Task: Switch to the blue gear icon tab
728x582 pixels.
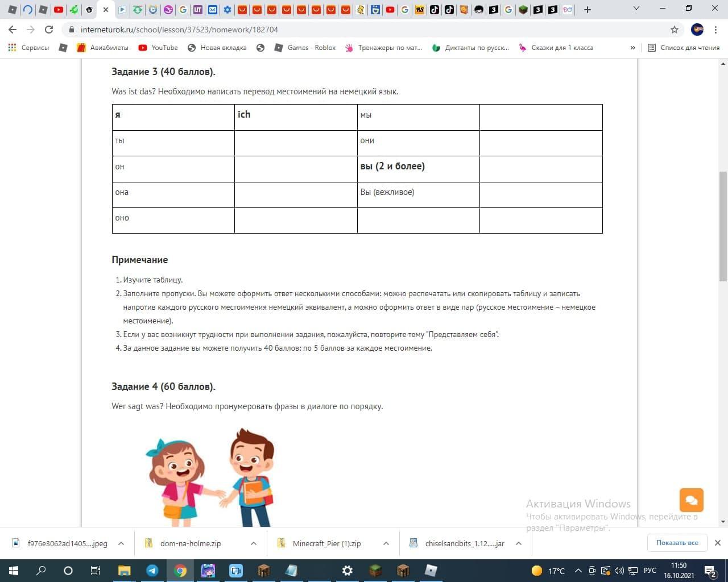Action: click(227, 10)
